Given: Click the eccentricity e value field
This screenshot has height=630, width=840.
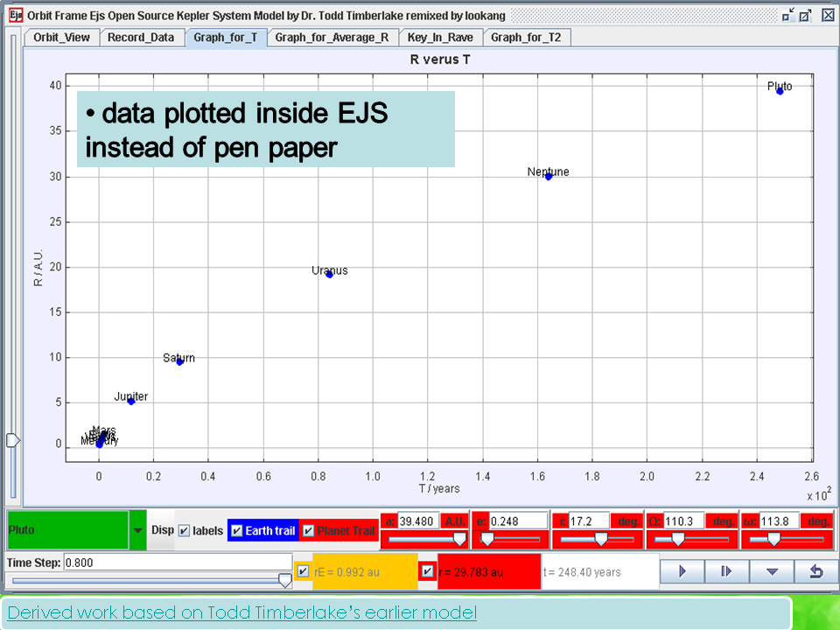Looking at the screenshot, I should tap(519, 521).
